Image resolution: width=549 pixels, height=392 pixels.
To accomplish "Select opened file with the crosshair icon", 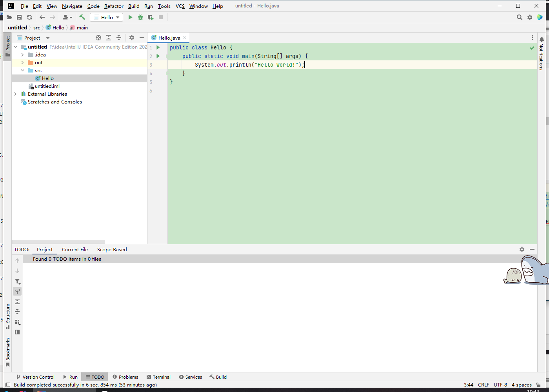I will point(98,38).
